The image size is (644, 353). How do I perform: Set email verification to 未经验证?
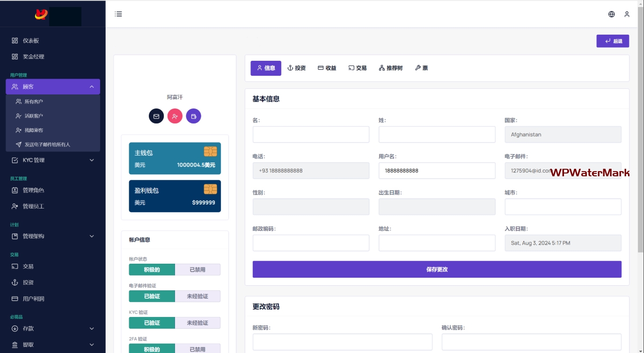click(197, 296)
